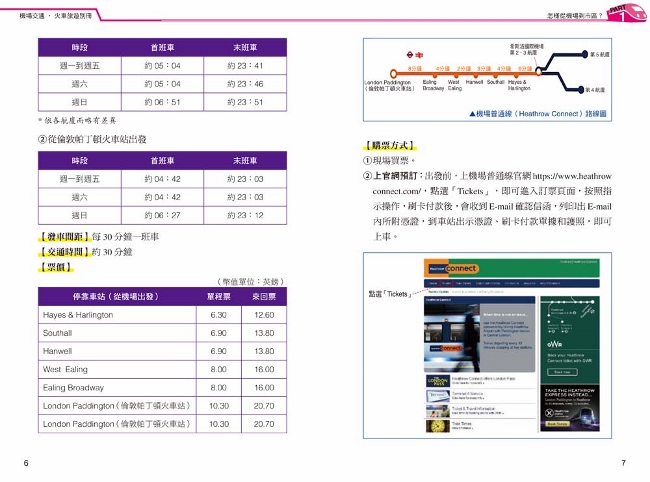The width and height of the screenshot is (650, 482).
Task: Click the orange connect logo in website screenshot
Action: coord(461,269)
